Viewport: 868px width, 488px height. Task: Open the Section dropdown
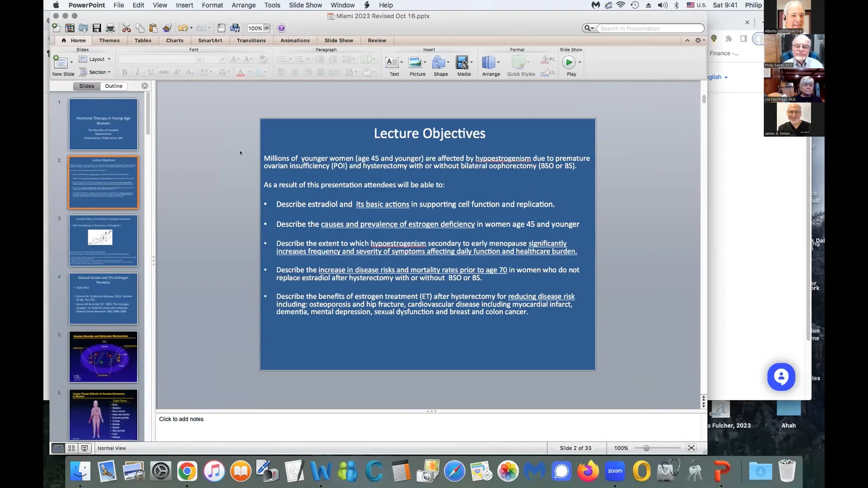(95, 72)
